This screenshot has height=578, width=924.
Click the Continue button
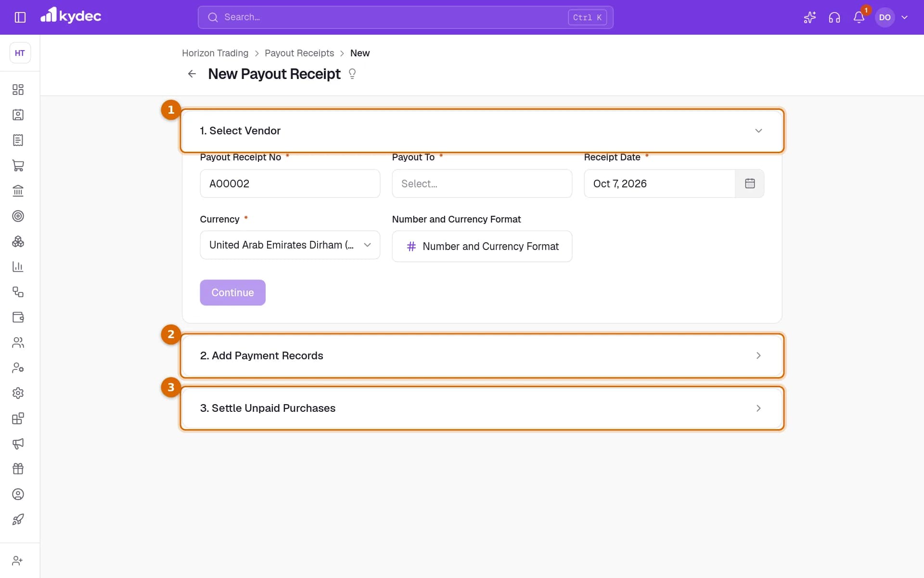pyautogui.click(x=232, y=292)
